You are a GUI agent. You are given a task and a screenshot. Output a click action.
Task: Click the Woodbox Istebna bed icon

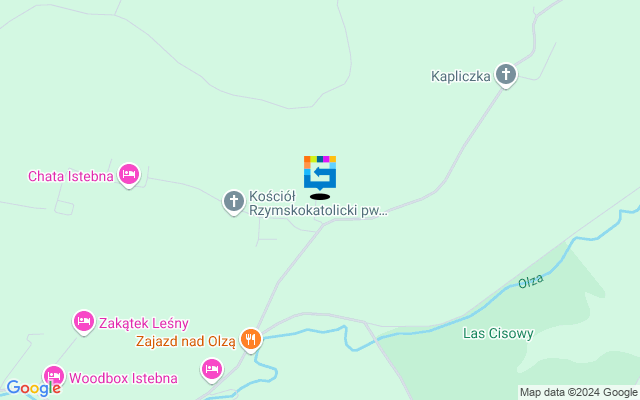(x=54, y=376)
